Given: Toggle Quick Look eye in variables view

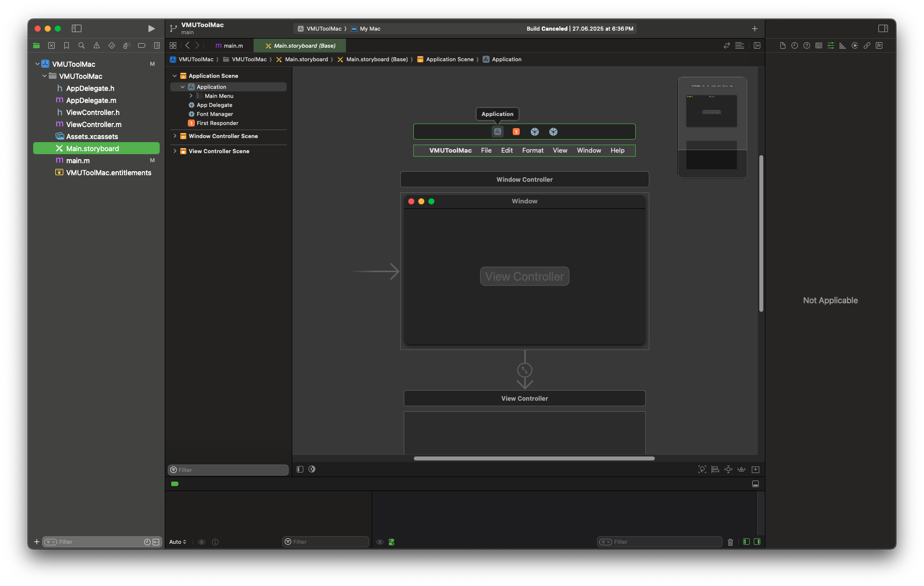Looking at the screenshot, I should [x=201, y=542].
